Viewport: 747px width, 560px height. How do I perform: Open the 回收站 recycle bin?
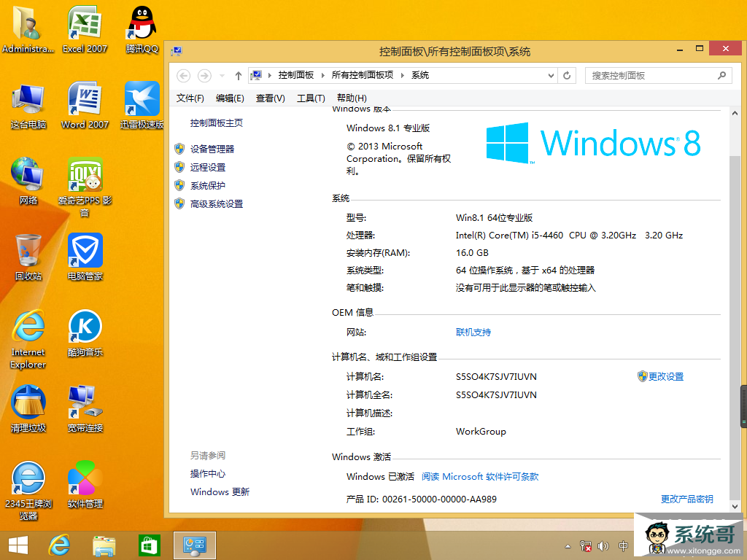coord(28,257)
